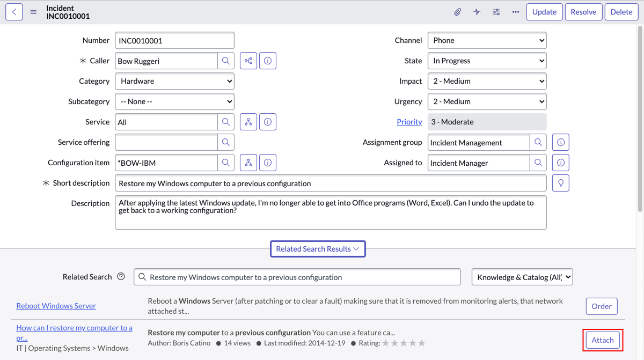Preview Configuration item info icon

point(268,163)
